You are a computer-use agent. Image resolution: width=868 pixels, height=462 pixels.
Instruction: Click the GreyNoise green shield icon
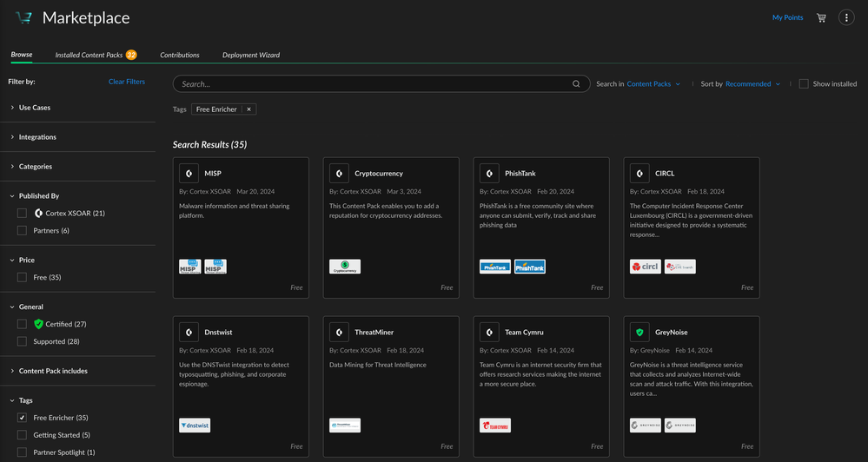(x=639, y=333)
